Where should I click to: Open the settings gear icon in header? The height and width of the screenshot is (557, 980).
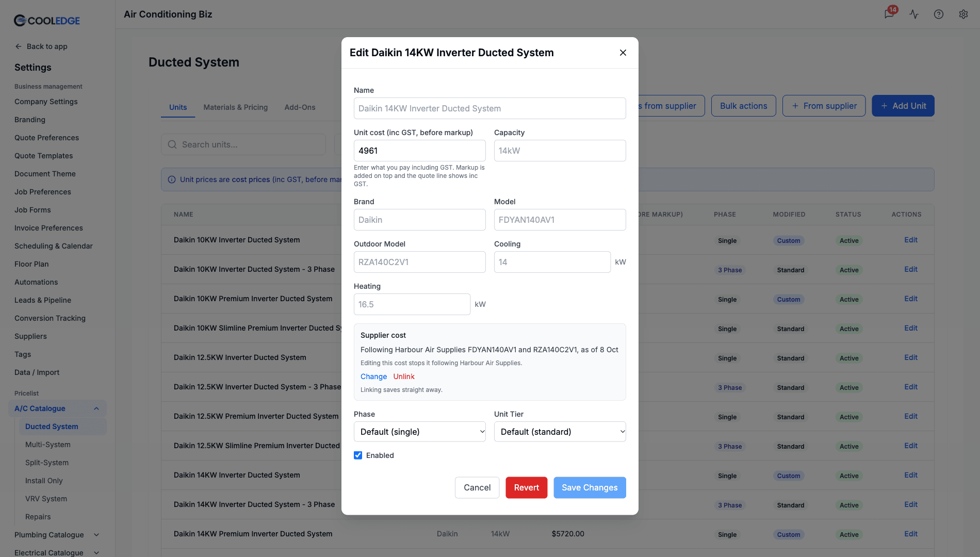click(963, 14)
